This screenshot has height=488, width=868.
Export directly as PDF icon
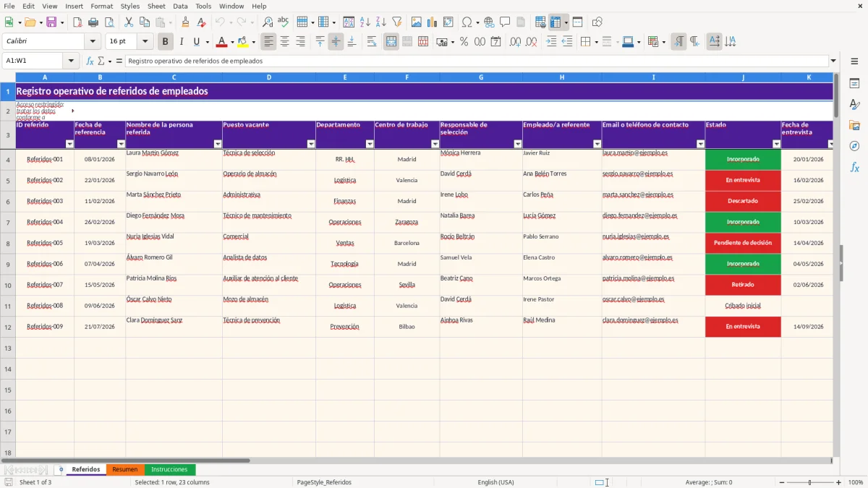[77, 22]
